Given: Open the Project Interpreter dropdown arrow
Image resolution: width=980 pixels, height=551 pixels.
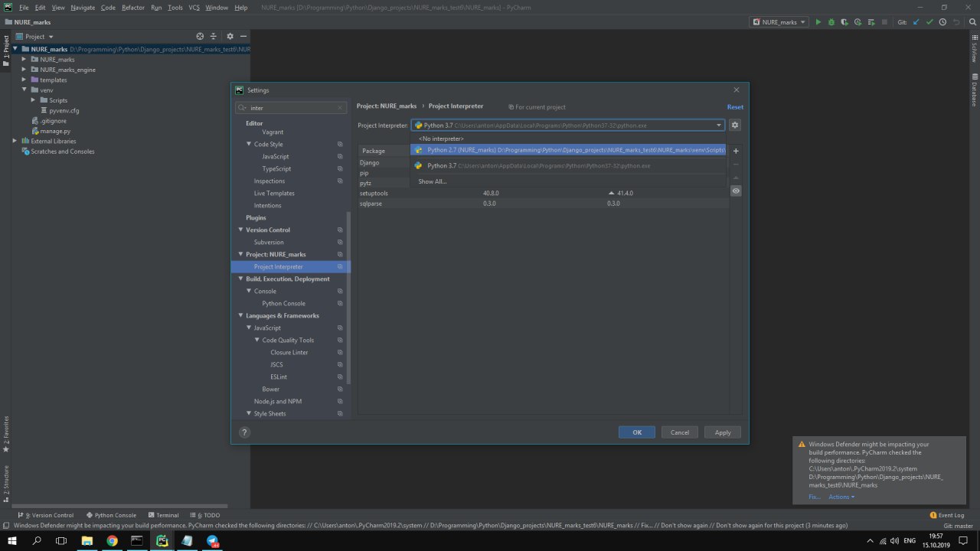Looking at the screenshot, I should (719, 125).
